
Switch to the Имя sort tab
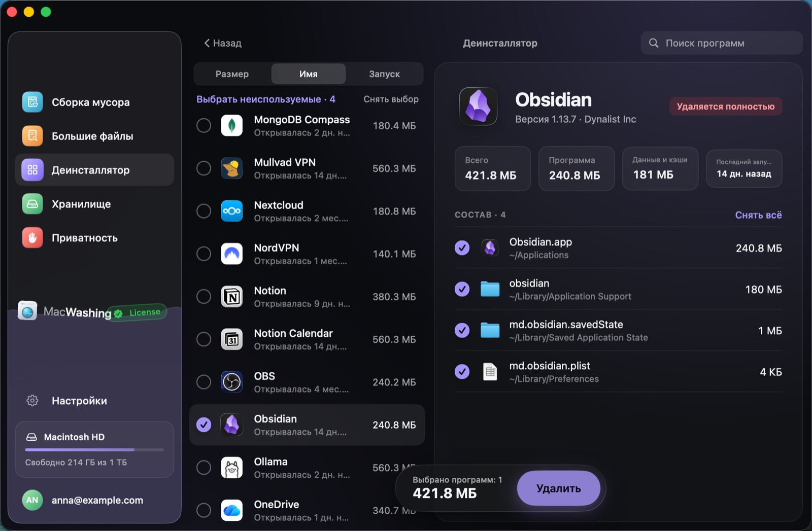coord(309,74)
